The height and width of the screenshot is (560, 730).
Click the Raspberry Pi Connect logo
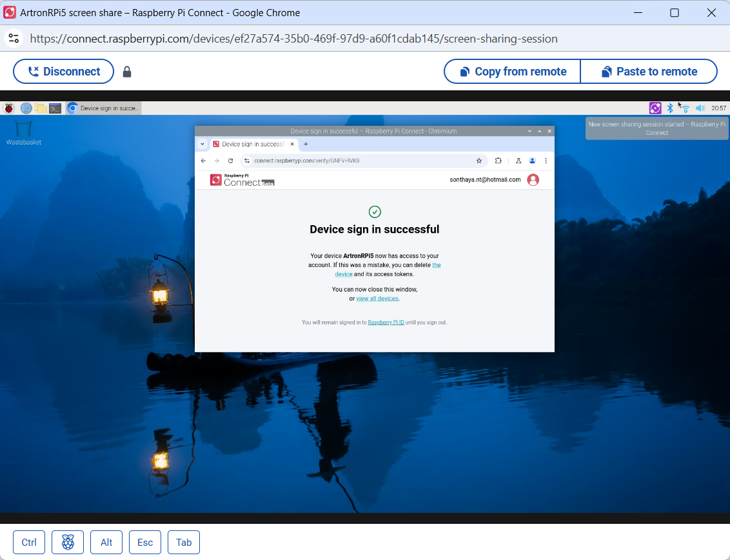pos(242,180)
